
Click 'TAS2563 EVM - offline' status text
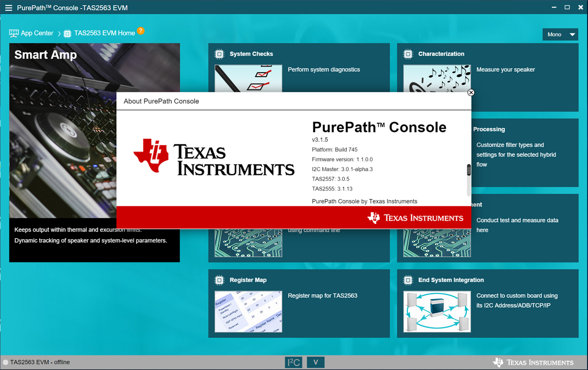pos(40,362)
